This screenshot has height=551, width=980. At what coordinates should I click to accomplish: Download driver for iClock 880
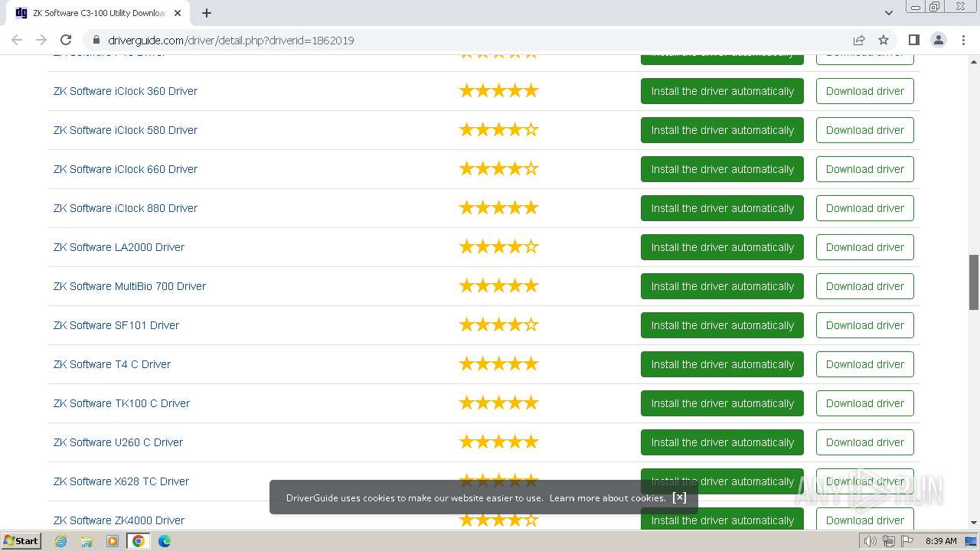pos(865,208)
